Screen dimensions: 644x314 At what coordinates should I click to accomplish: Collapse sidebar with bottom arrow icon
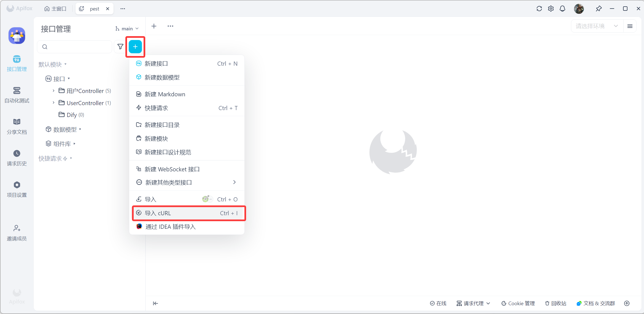click(x=155, y=303)
